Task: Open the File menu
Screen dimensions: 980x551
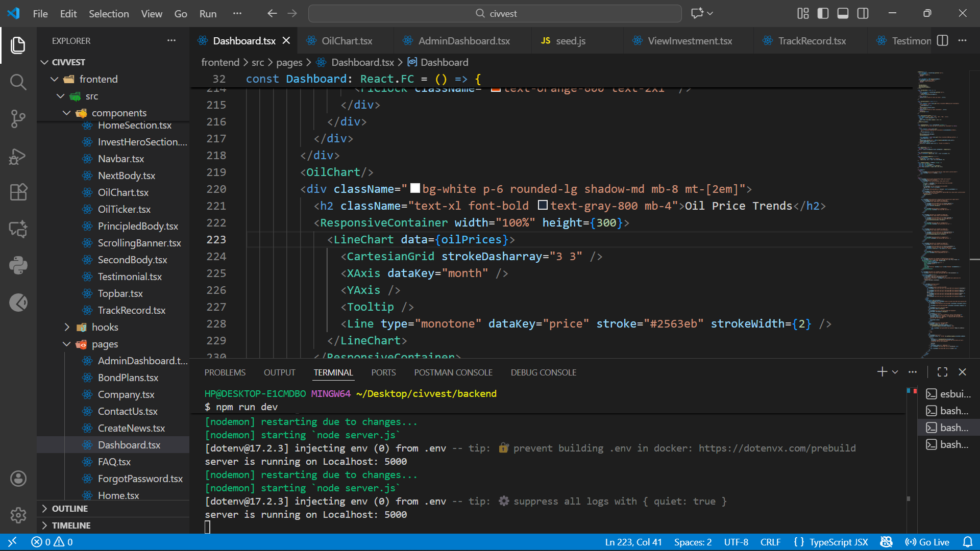Action: point(40,14)
